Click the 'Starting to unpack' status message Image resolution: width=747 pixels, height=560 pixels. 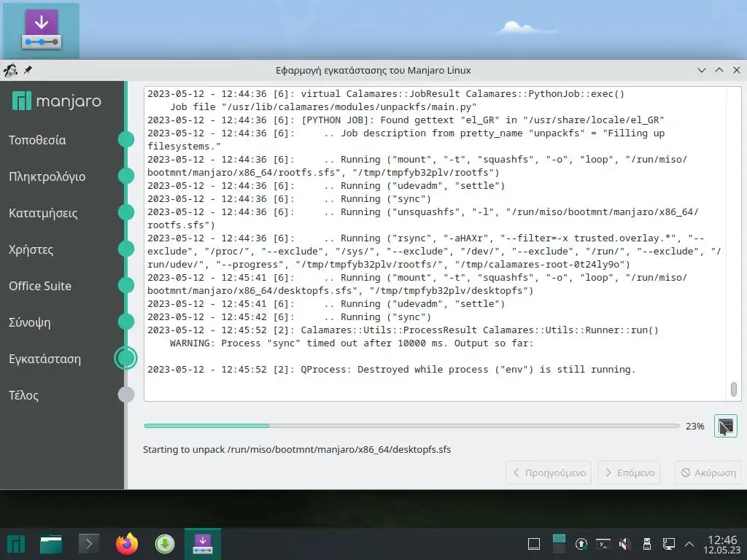click(x=297, y=449)
